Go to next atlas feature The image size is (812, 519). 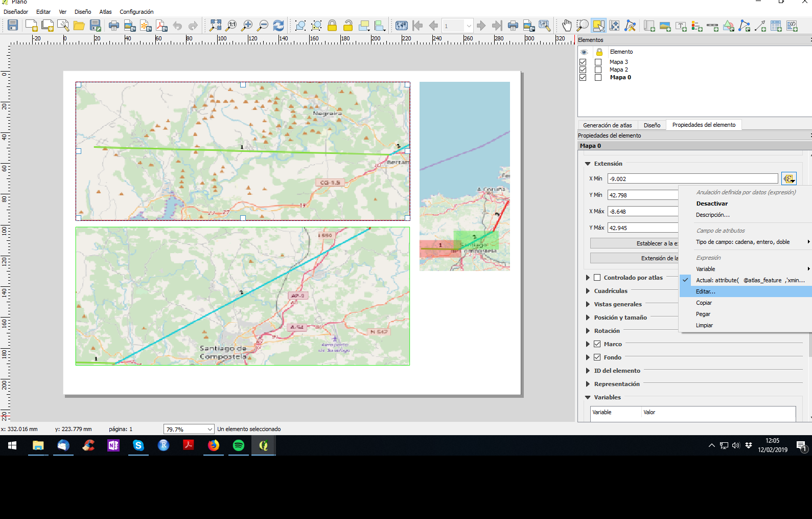(x=481, y=26)
